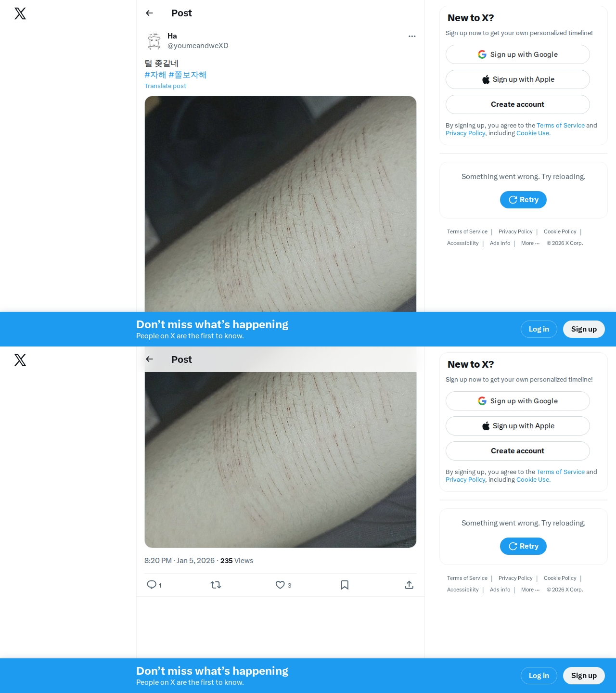Open the 8:20 PM · Jan 5, 2026 timestamp

[180, 561]
